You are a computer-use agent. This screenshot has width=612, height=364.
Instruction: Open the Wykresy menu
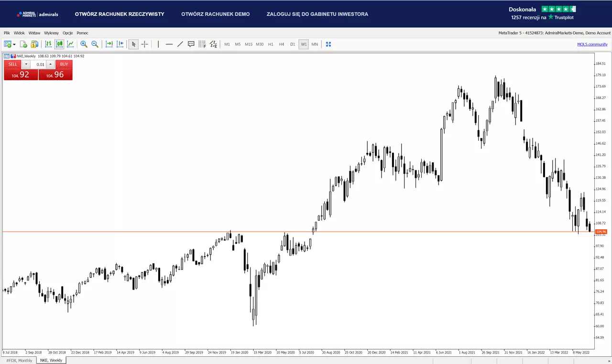(x=51, y=33)
